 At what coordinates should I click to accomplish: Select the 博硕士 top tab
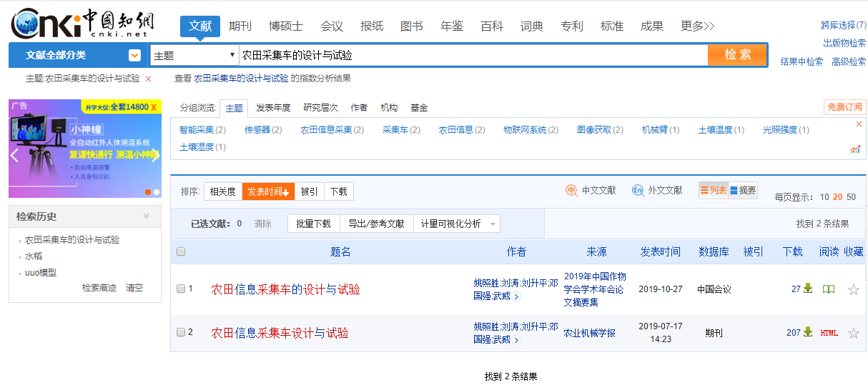(x=286, y=26)
